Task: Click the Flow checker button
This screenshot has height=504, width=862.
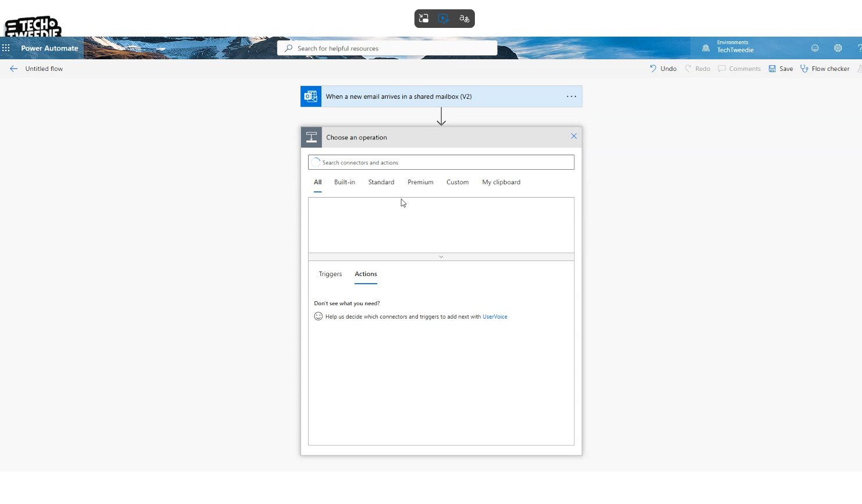Action: [825, 69]
